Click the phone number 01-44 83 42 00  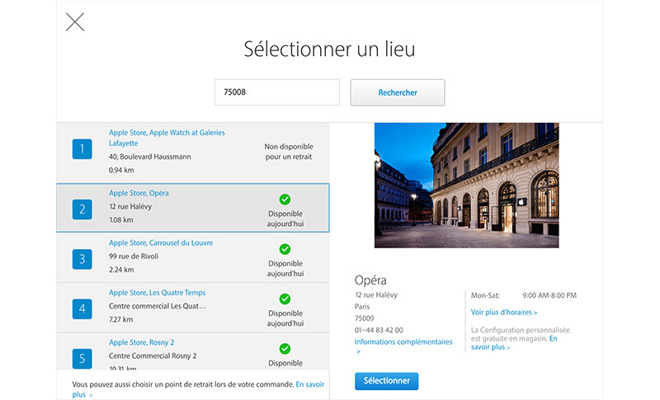click(x=378, y=330)
